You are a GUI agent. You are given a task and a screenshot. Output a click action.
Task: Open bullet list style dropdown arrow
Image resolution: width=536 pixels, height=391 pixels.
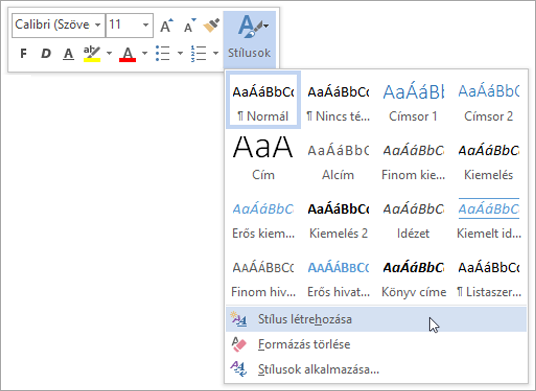pos(180,53)
